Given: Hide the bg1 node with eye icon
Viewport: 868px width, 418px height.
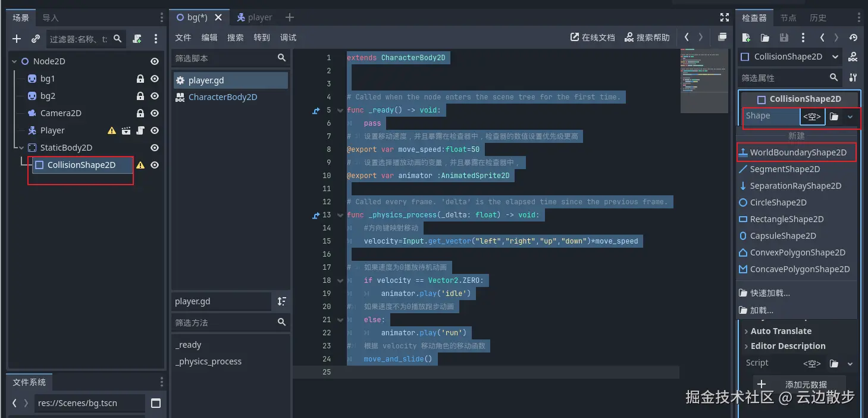Looking at the screenshot, I should click(x=155, y=79).
